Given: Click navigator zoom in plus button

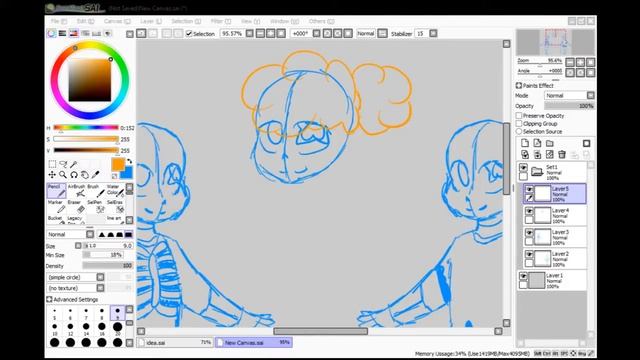Looking at the screenshot, I should click(x=580, y=62).
